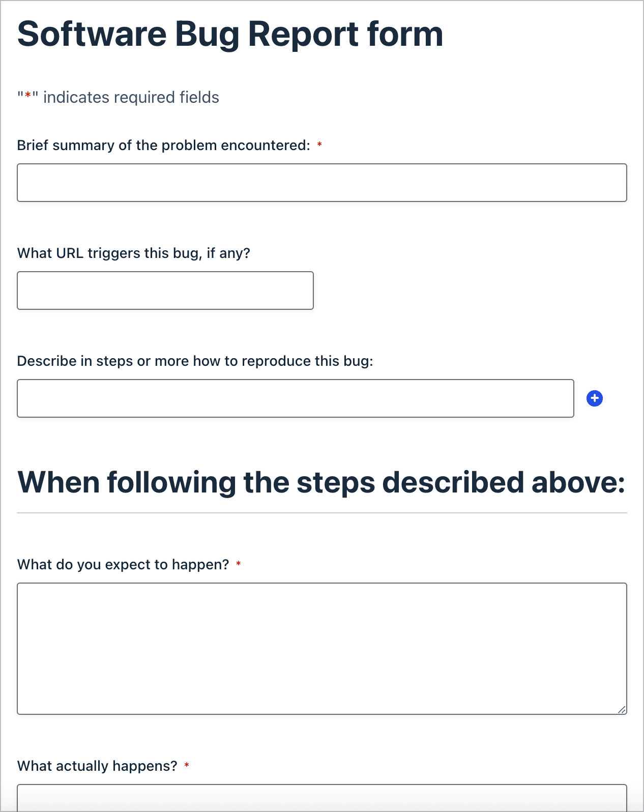Click the label 'What actually happens?'

click(x=97, y=765)
